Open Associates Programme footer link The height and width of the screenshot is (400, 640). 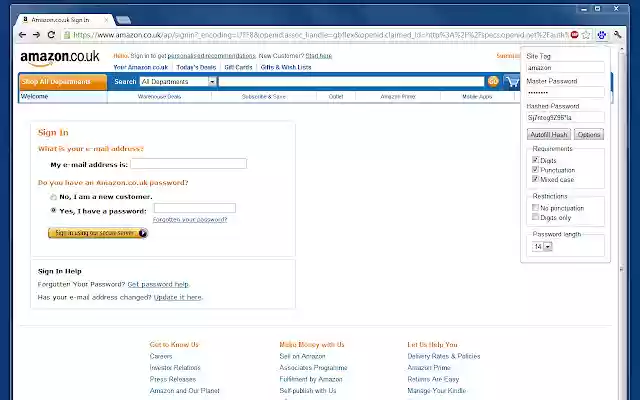coord(313,368)
